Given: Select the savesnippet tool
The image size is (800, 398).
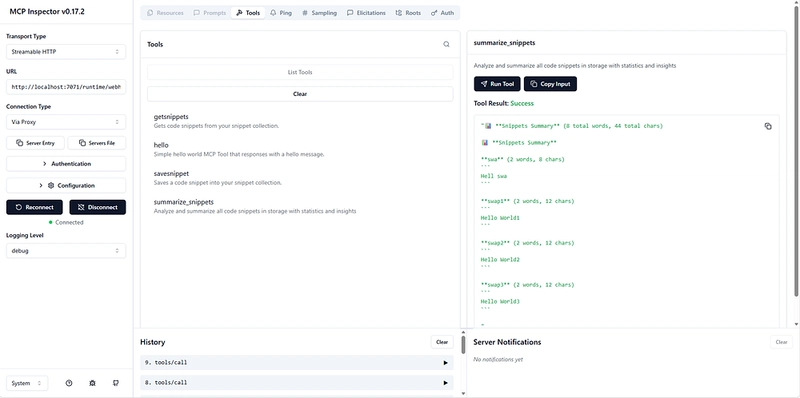Looking at the screenshot, I should point(300,178).
